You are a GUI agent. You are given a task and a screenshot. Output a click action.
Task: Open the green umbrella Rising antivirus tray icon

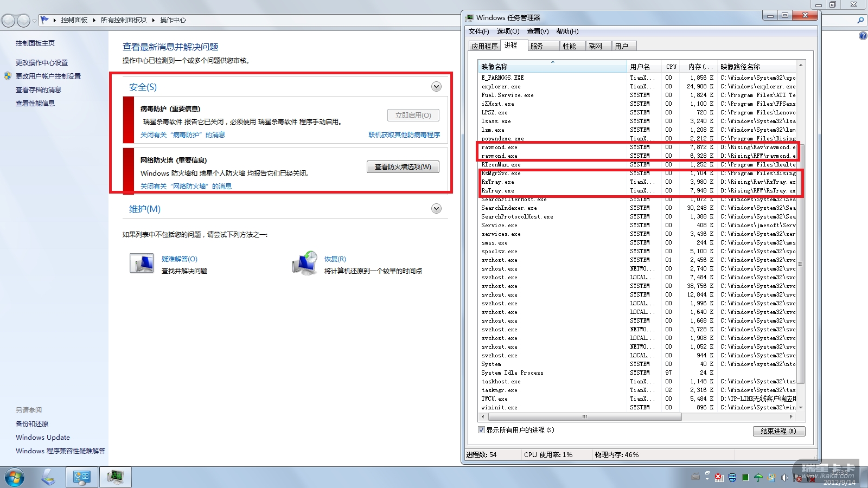click(x=758, y=478)
